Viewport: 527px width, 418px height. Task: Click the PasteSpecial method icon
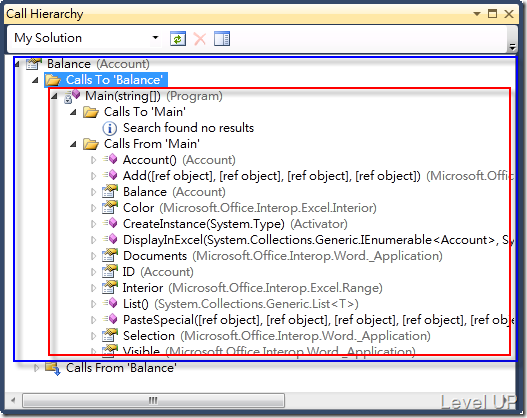click(110, 319)
